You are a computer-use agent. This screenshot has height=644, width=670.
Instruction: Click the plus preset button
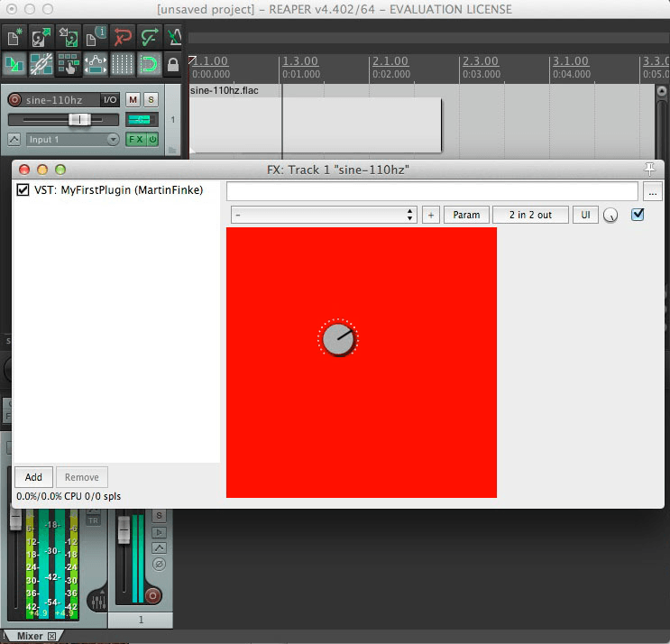click(x=431, y=215)
